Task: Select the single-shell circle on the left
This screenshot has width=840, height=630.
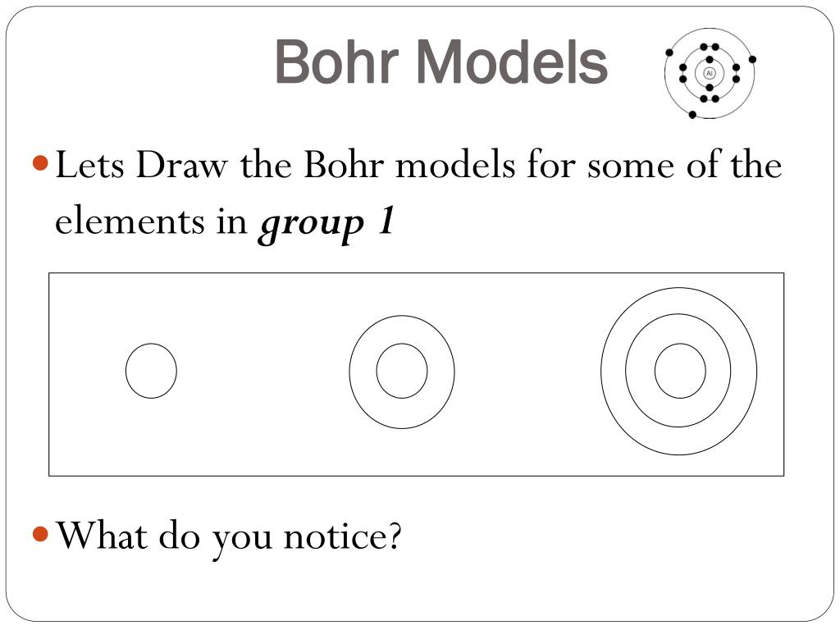Action: (x=151, y=371)
